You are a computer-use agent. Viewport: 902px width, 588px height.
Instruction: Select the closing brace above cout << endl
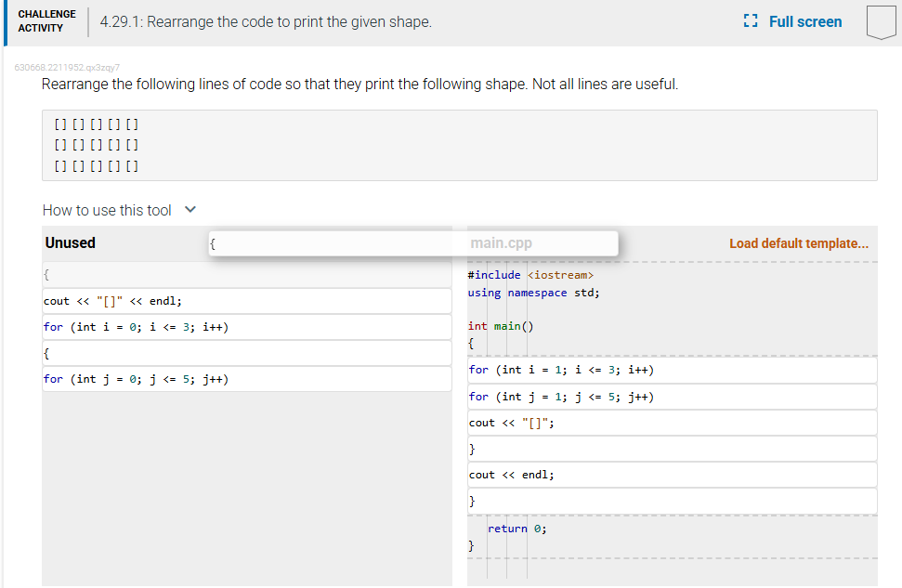(x=672, y=449)
